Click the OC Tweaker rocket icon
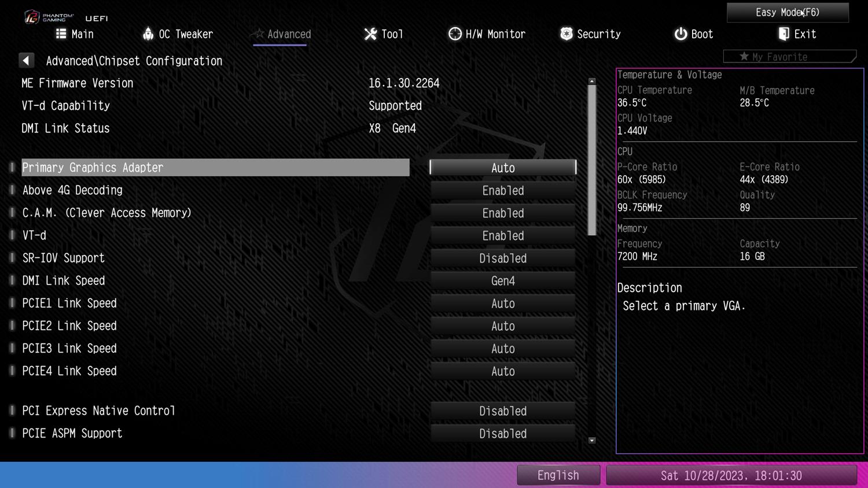868x488 pixels. coord(148,34)
